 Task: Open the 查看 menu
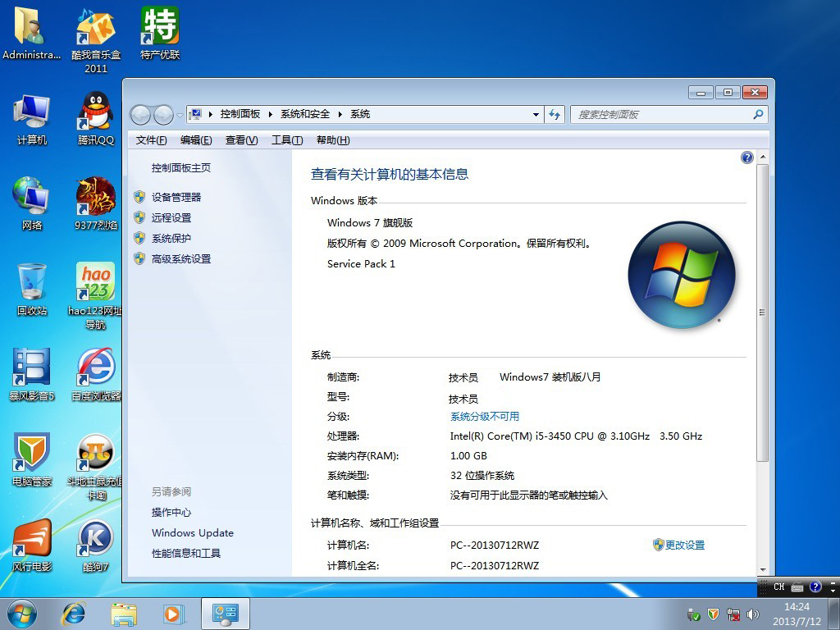240,140
